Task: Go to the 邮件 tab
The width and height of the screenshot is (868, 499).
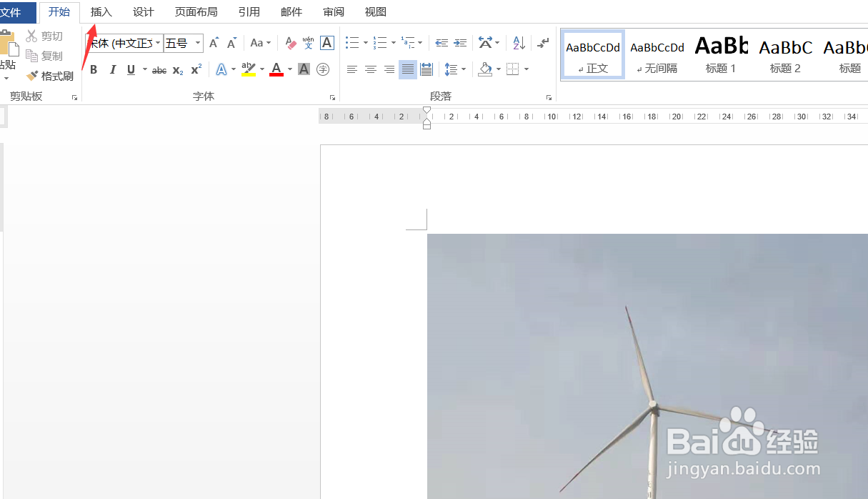Action: pos(291,12)
